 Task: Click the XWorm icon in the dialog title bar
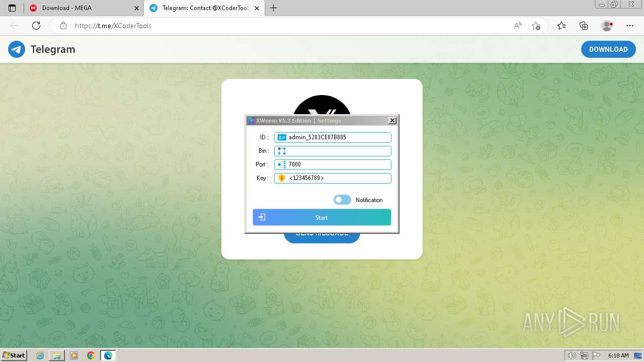(251, 121)
